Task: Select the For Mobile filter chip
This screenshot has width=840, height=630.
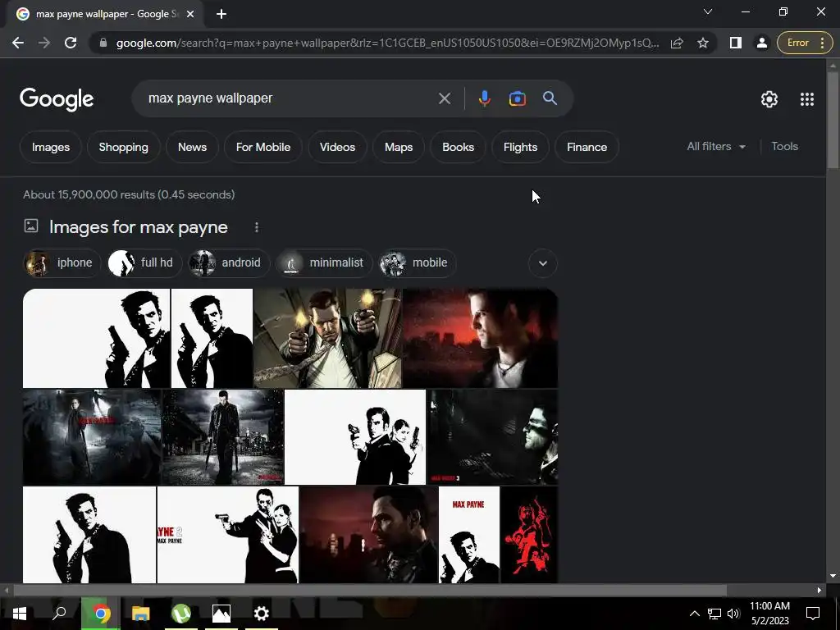Action: [263, 147]
